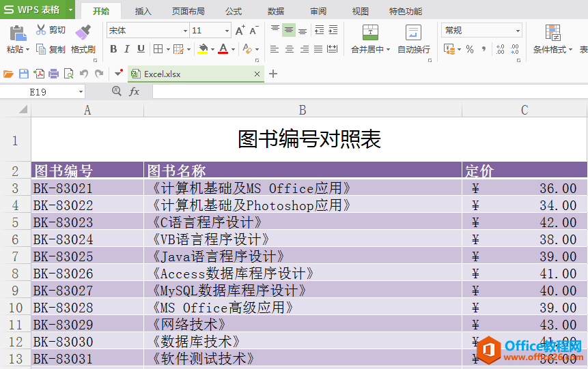This screenshot has width=588, height=369.
Task: Click the clear formatting eraser icon
Action: point(247,49)
